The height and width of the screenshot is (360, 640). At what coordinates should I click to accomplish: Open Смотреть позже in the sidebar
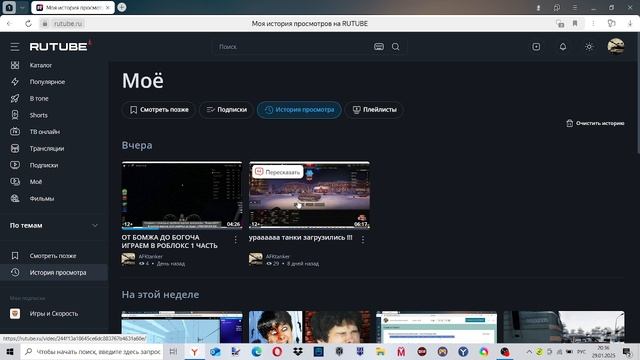pos(54,256)
